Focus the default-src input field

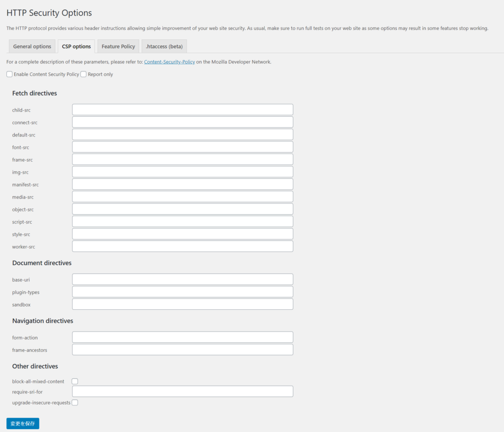(x=182, y=134)
